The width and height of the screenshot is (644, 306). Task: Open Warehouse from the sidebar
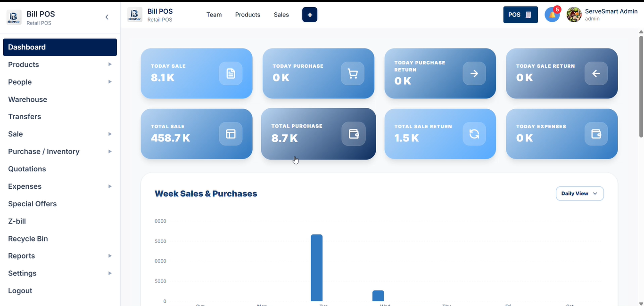(x=60, y=99)
